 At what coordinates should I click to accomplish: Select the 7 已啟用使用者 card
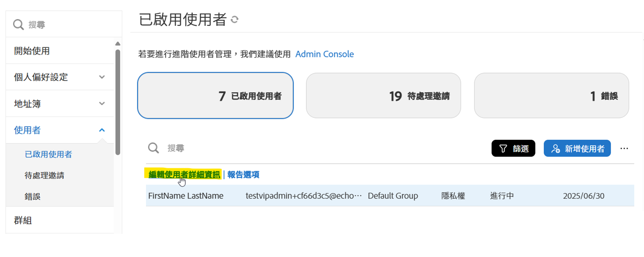tap(215, 95)
